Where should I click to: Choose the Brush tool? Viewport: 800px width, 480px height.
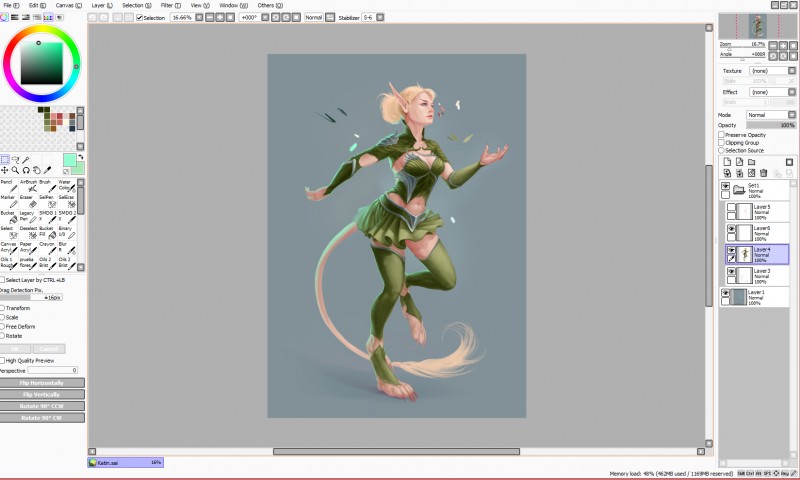pyautogui.click(x=48, y=186)
